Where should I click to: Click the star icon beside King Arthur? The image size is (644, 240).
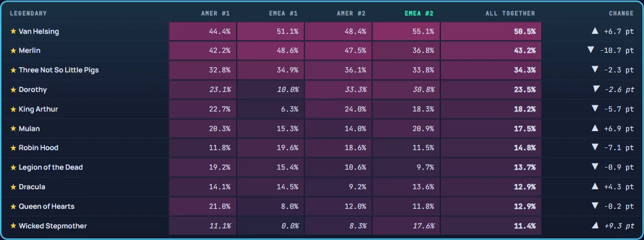click(14, 109)
